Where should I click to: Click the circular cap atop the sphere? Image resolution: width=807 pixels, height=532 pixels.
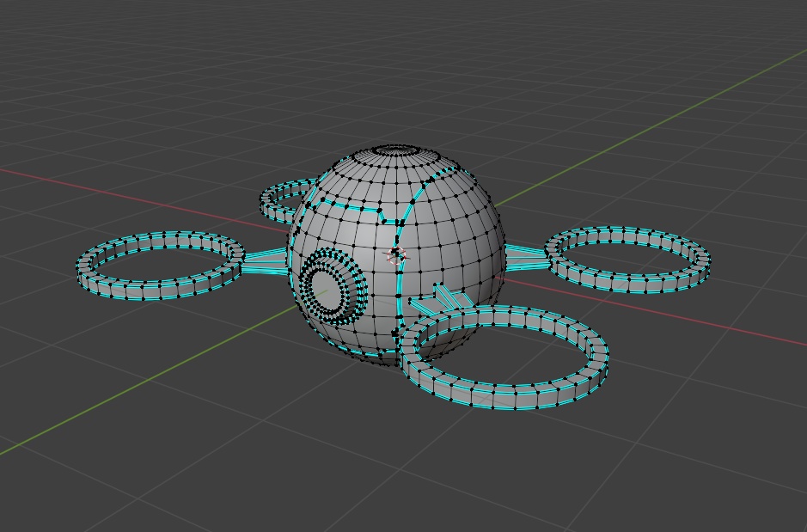click(397, 150)
